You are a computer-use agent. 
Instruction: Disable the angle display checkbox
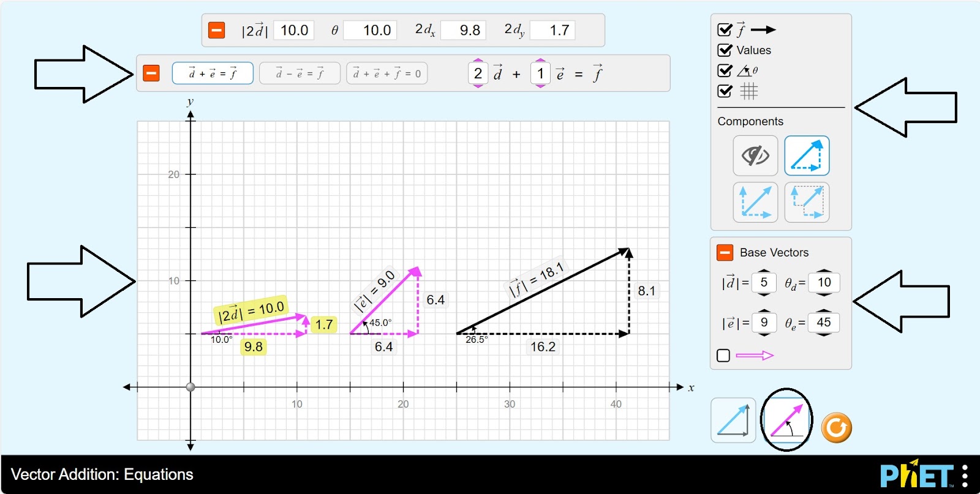coord(725,70)
